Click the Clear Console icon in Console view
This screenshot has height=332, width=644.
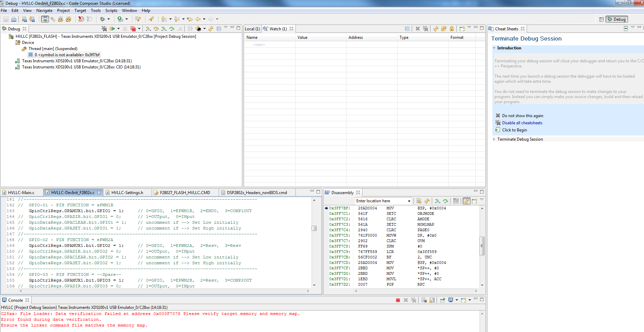(424, 300)
